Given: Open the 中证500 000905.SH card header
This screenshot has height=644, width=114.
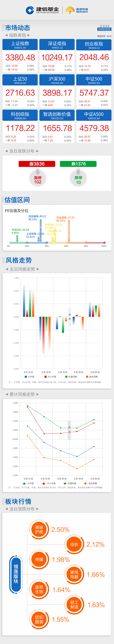Looking at the screenshot, I should pyautogui.click(x=94, y=80).
